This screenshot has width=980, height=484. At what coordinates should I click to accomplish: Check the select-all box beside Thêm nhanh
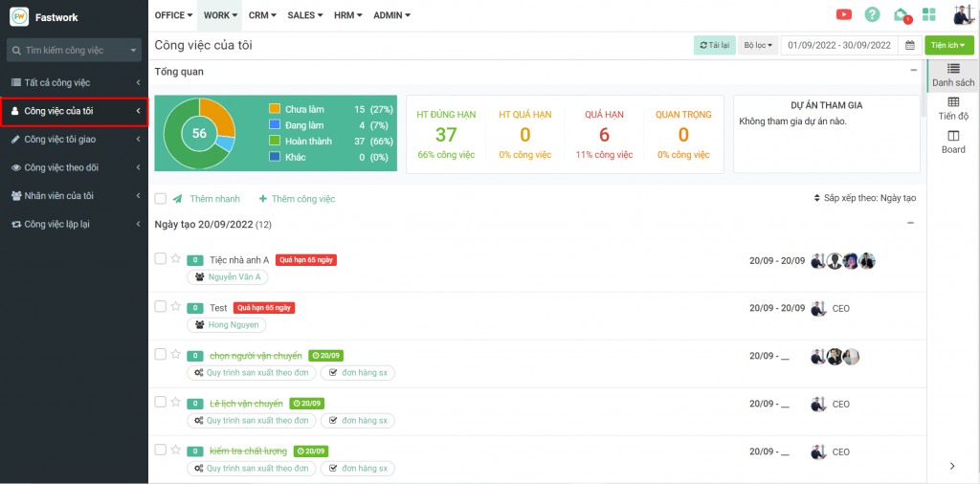click(161, 199)
